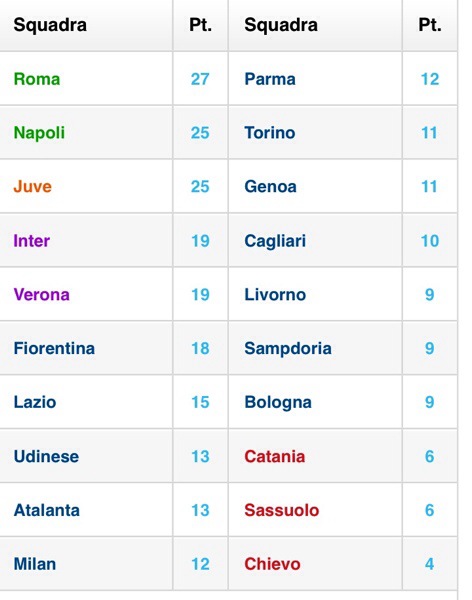Open the Roma team link
Viewport: 472px width, 600px height.
point(37,79)
